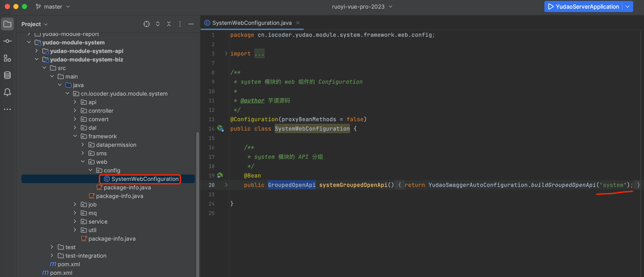
Task: Open the ruoyi-vue-pro-2023 project dropdown
Action: [x=362, y=6]
